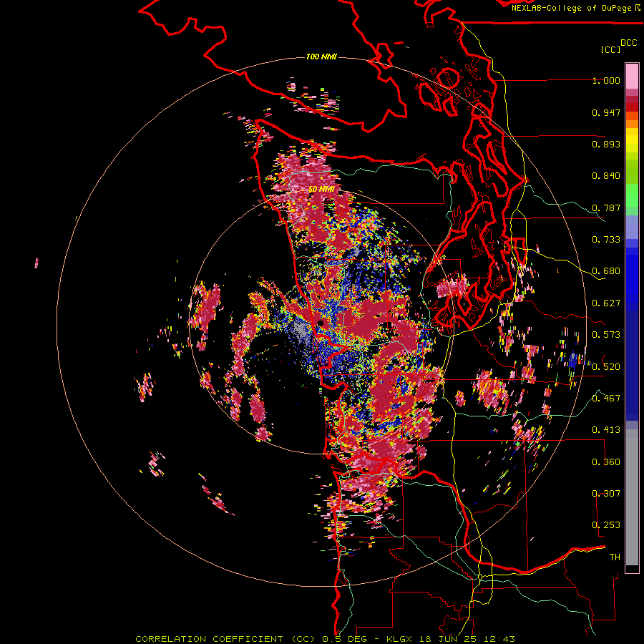644x644 pixels.
Task: Select the 0.467 scale value
Action: pyautogui.click(x=606, y=399)
